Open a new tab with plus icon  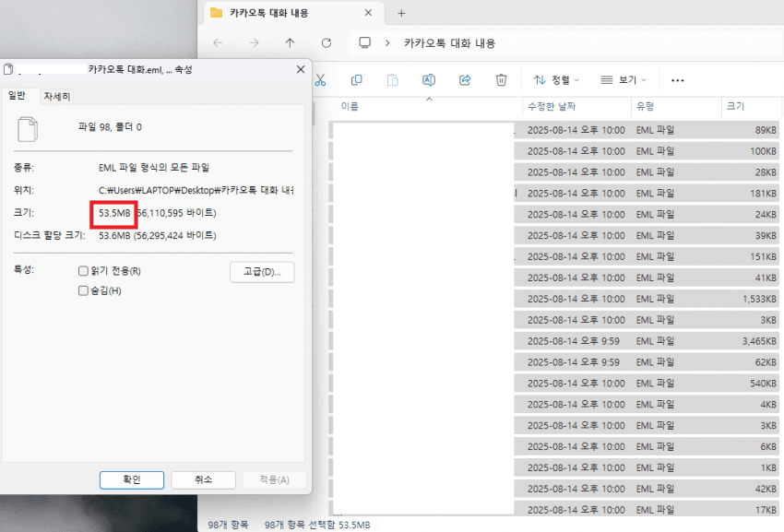click(x=400, y=13)
